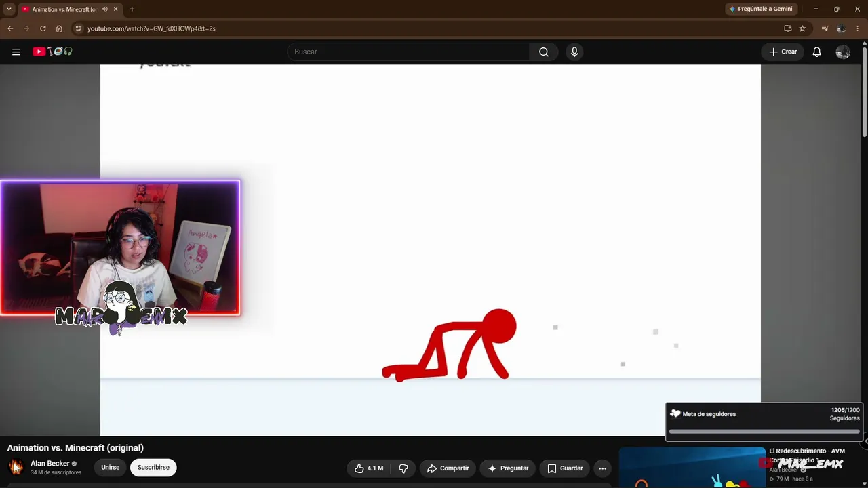Select the Animation vs. Minecraft browser tab
Screen dimensions: 868x488
tap(70, 9)
